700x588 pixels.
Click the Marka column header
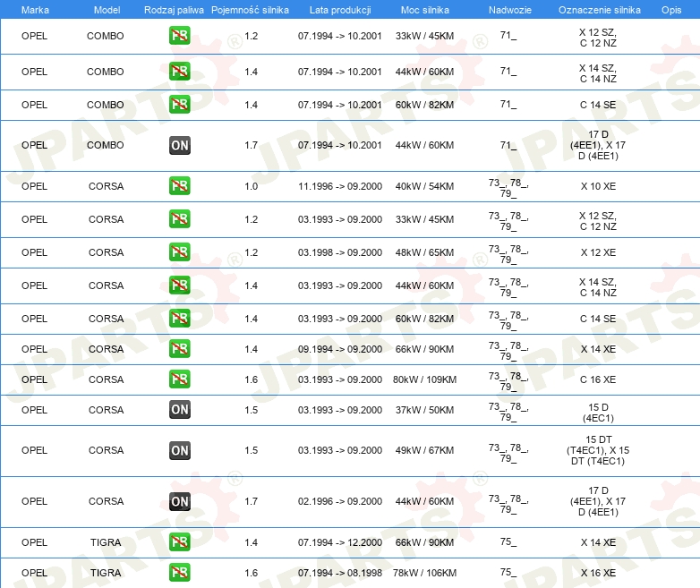point(35,10)
